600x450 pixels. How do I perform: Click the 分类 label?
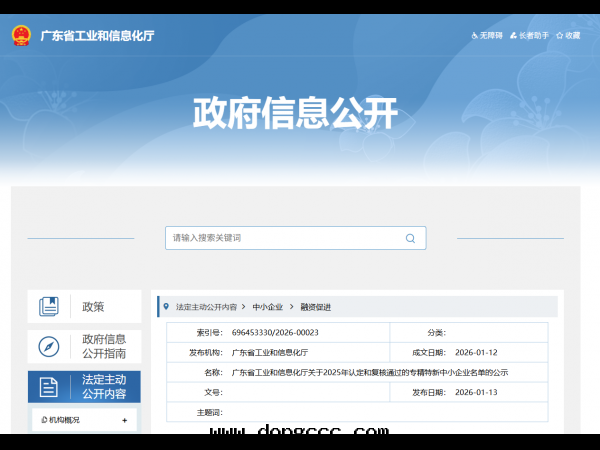click(437, 333)
